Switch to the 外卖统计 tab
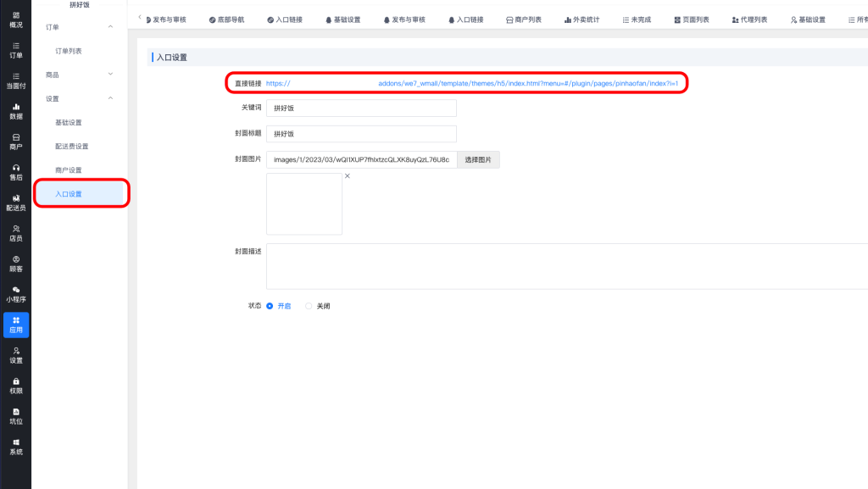Viewport: 868px width, 489px height. (x=581, y=19)
